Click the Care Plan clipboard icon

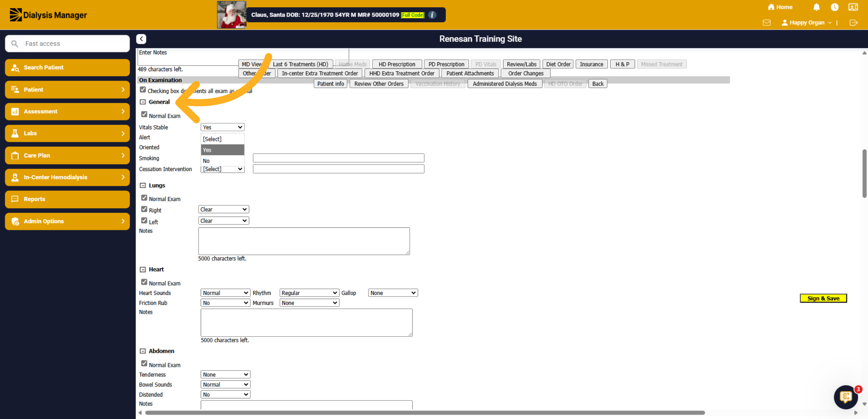point(15,155)
